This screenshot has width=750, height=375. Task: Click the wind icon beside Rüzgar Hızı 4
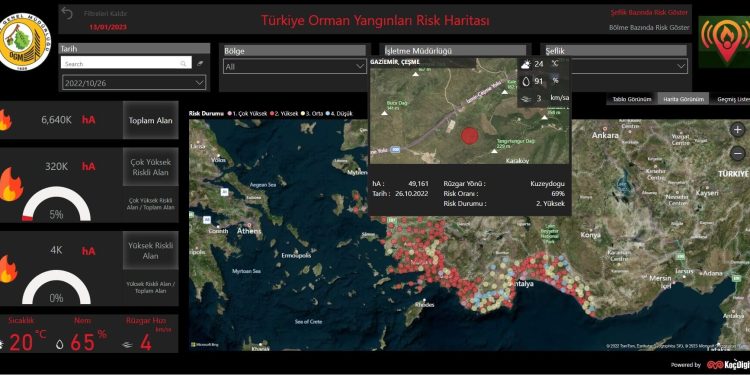[127, 344]
